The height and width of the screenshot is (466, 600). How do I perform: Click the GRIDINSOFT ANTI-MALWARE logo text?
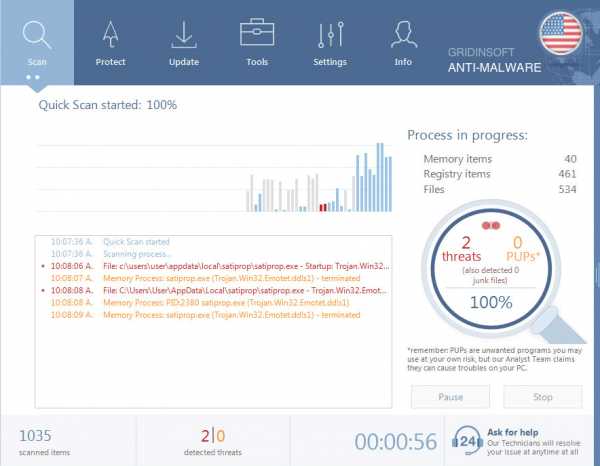click(x=494, y=60)
